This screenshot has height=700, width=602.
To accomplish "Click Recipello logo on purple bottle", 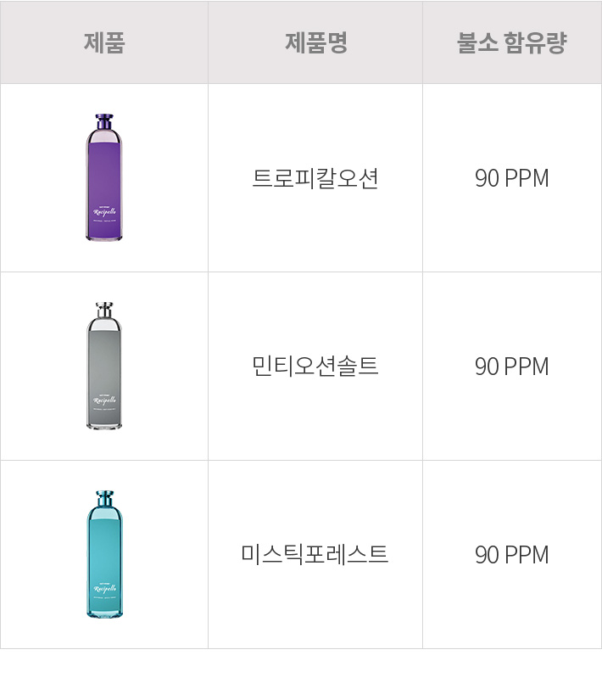I will click(x=104, y=211).
